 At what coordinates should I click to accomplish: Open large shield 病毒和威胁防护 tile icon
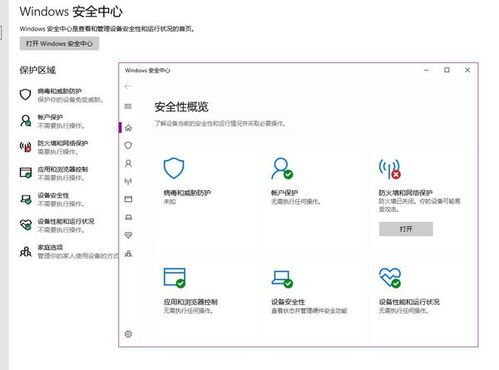click(174, 168)
